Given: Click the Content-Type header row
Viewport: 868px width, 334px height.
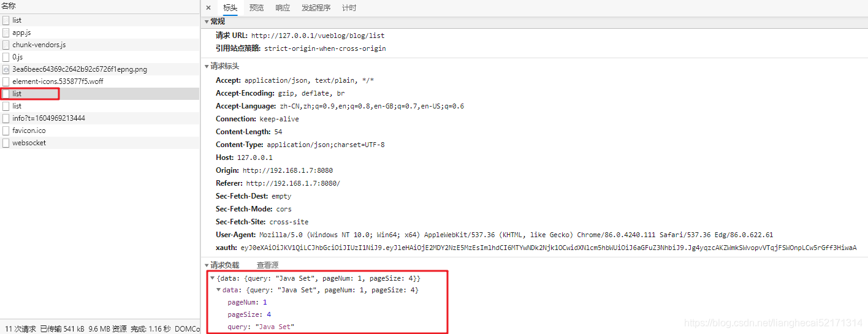Looking at the screenshot, I should point(300,145).
